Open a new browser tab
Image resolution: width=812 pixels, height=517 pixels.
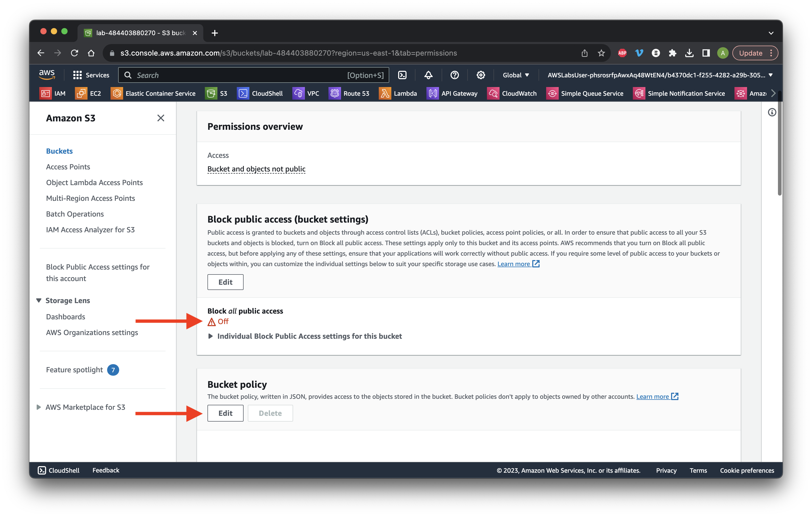pyautogui.click(x=215, y=33)
